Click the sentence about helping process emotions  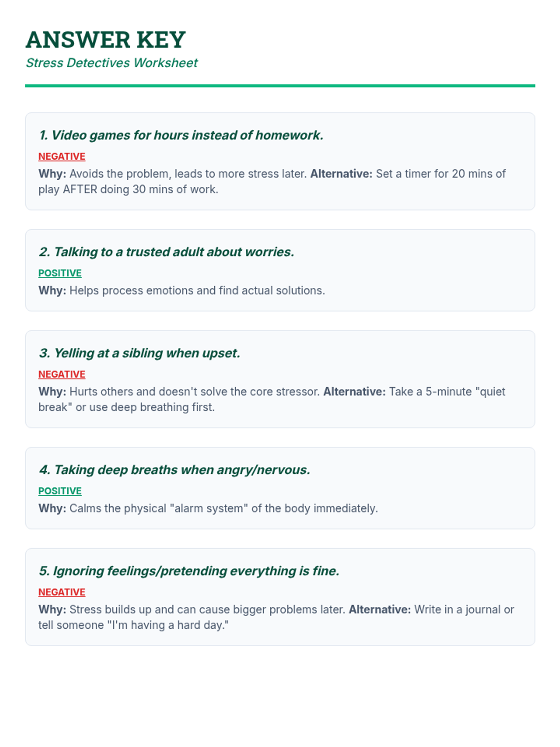point(197,290)
